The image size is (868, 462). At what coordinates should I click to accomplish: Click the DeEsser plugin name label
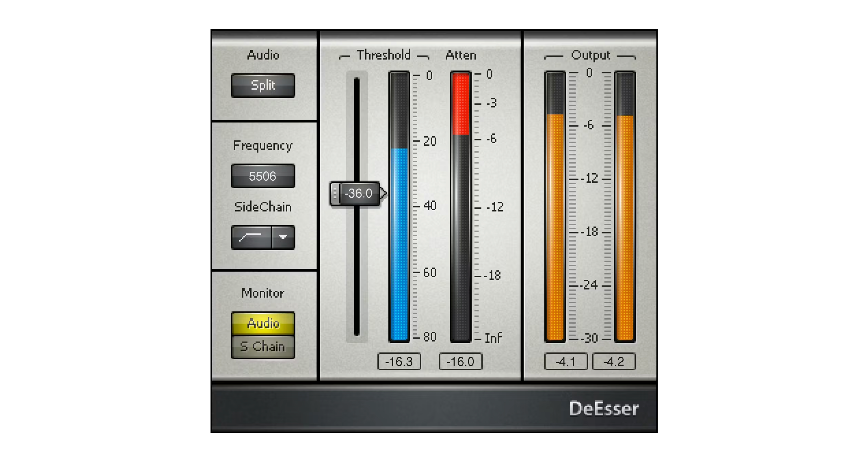coord(604,409)
